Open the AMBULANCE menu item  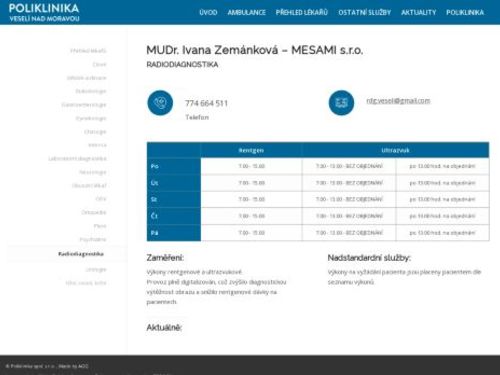(247, 13)
